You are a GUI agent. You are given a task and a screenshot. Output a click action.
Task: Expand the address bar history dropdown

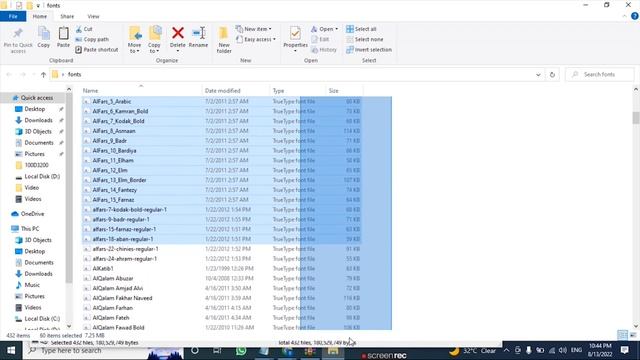tap(538, 75)
